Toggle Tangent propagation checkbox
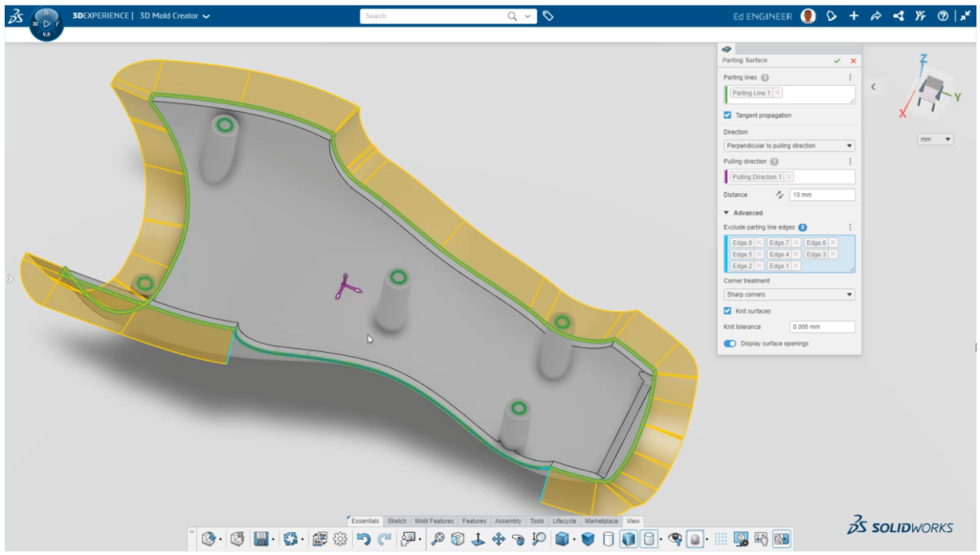Screen dimensions: 980x555 coord(726,115)
